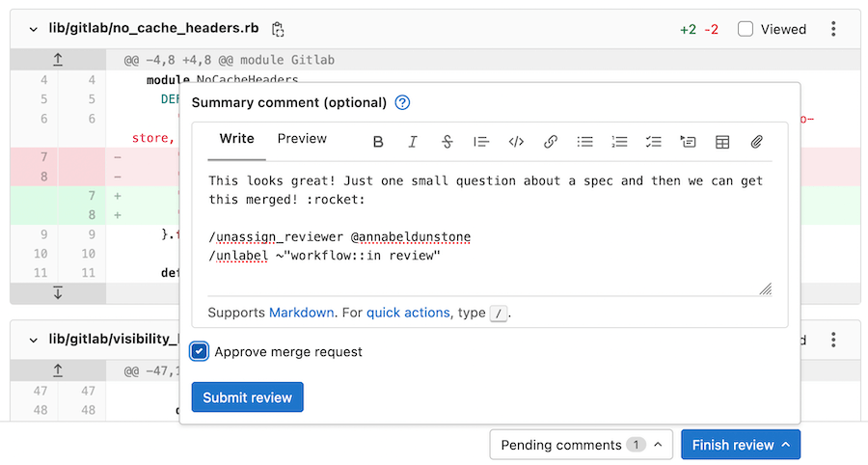Switch to the Preview tab
The image size is (868, 465).
(x=302, y=139)
